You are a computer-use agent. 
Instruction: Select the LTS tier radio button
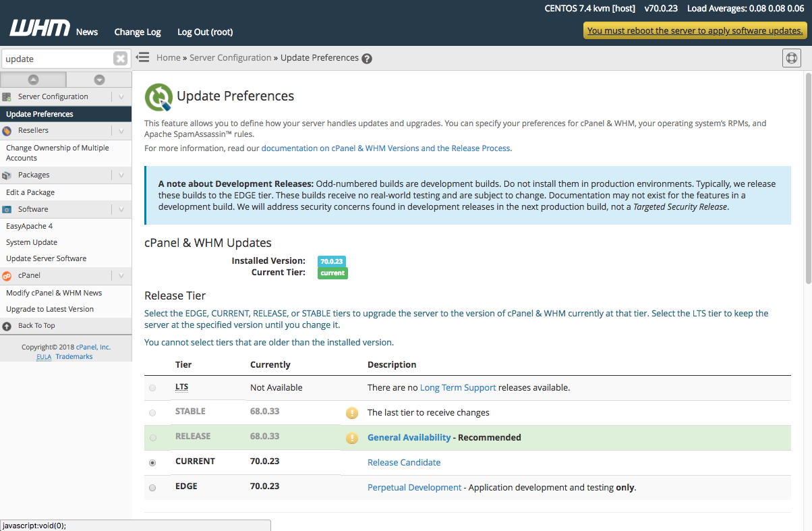tap(152, 388)
